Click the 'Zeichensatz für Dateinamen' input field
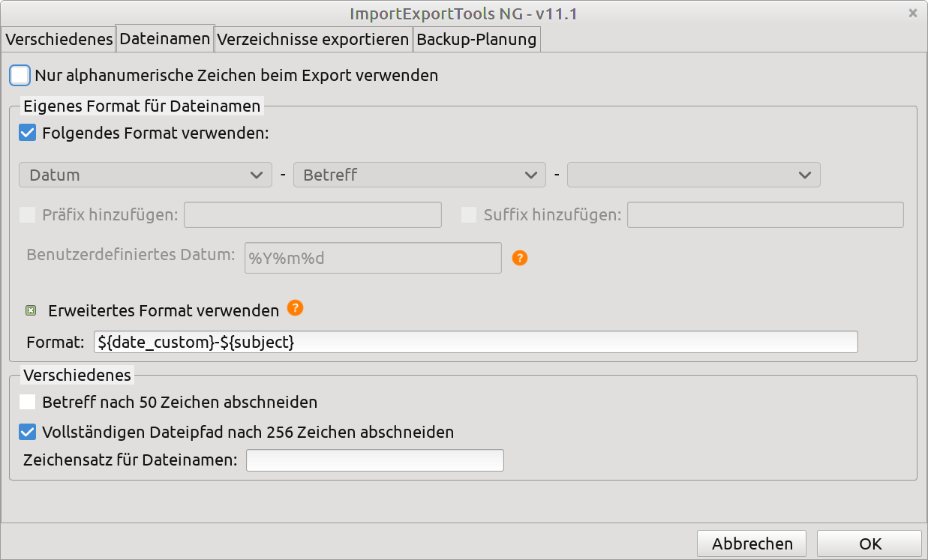This screenshot has height=560, width=928. (x=375, y=460)
